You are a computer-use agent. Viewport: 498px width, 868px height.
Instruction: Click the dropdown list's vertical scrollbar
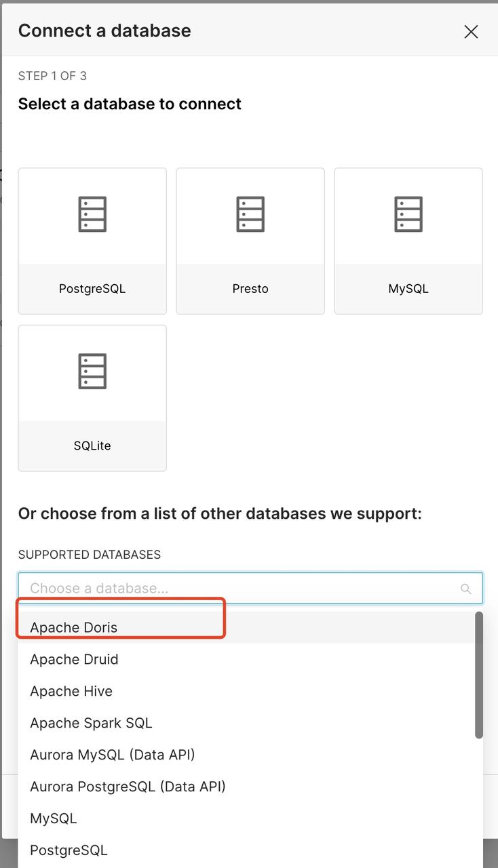479,675
